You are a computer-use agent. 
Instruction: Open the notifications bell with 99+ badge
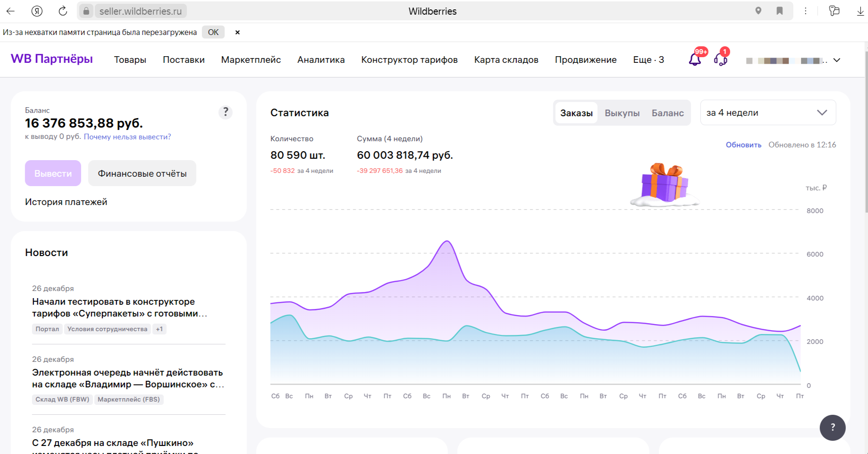coord(694,60)
